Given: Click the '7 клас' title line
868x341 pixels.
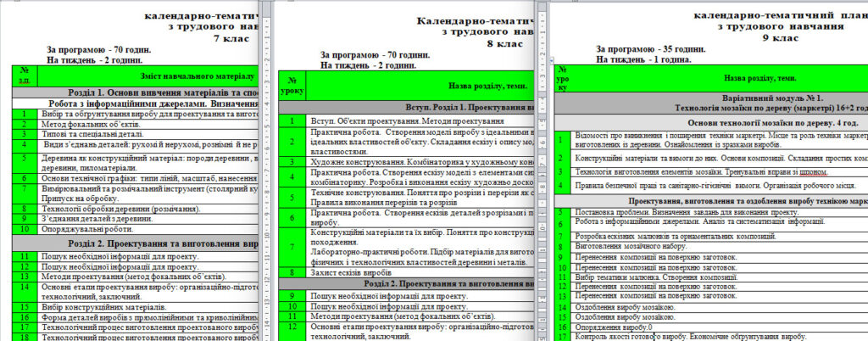Looking at the screenshot, I should coord(231,39).
